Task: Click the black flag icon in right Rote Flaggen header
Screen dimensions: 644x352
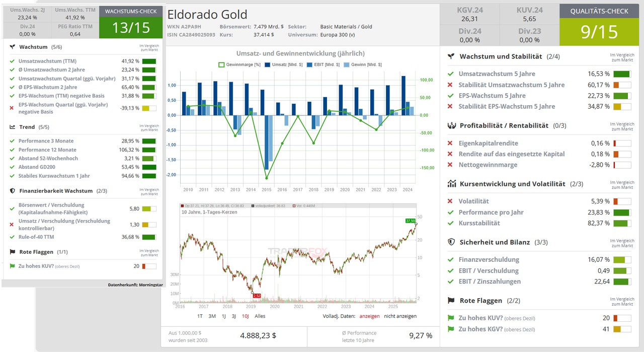Action: 451,301
